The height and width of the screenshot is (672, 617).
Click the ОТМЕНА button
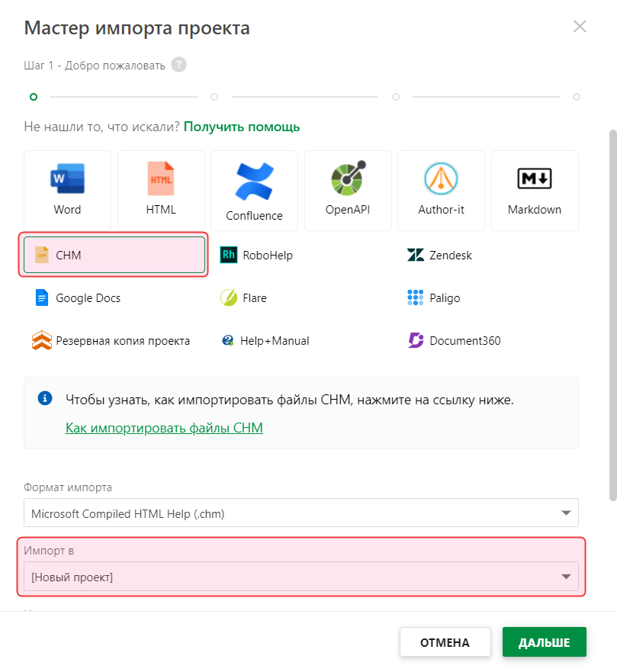[445, 642]
